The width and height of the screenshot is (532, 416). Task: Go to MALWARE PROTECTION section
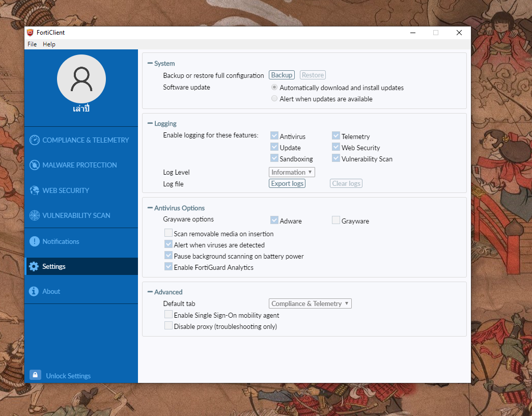pos(81,165)
